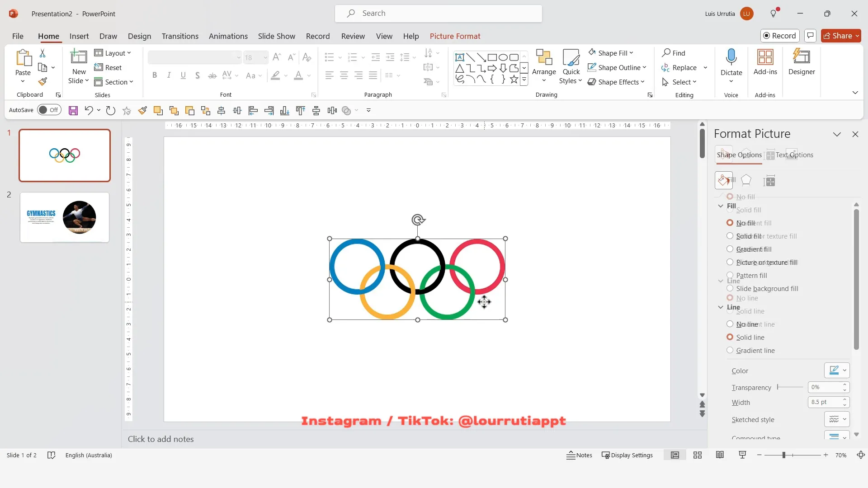
Task: Click Find in Editing group
Action: [674, 53]
